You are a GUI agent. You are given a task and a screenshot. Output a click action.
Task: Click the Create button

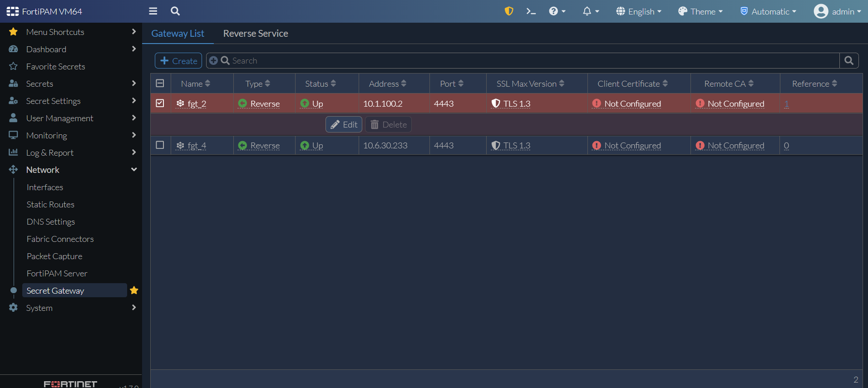click(178, 61)
